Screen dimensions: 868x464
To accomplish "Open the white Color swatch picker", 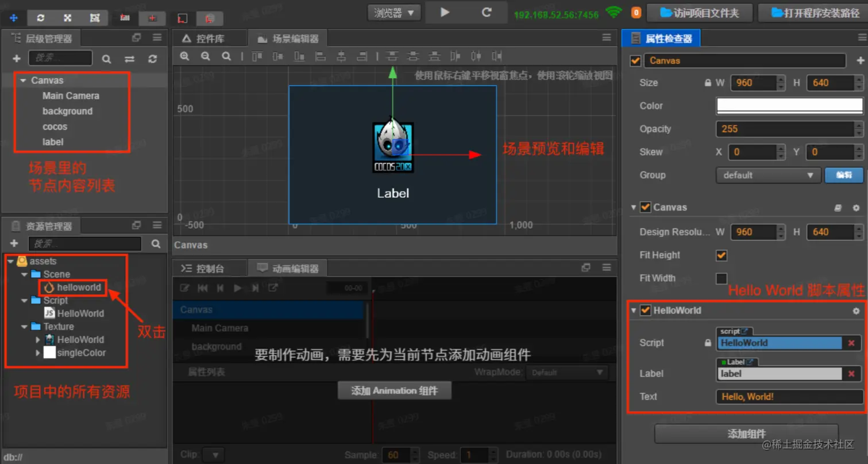I will [x=790, y=106].
